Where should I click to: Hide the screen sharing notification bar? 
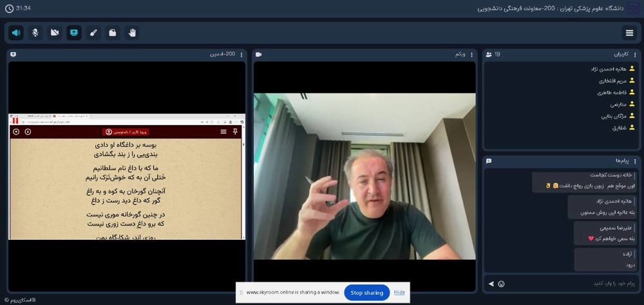click(x=399, y=293)
